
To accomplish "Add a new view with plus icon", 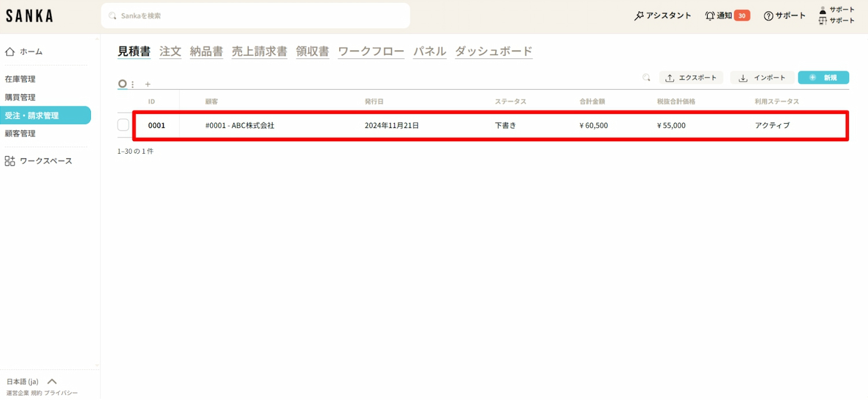I will (148, 84).
